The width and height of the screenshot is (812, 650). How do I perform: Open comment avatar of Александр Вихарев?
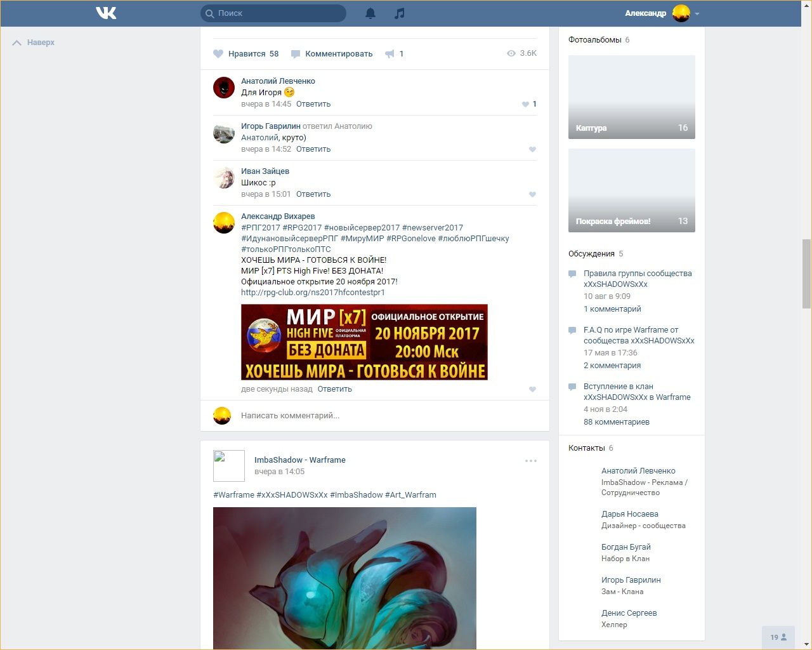[224, 223]
